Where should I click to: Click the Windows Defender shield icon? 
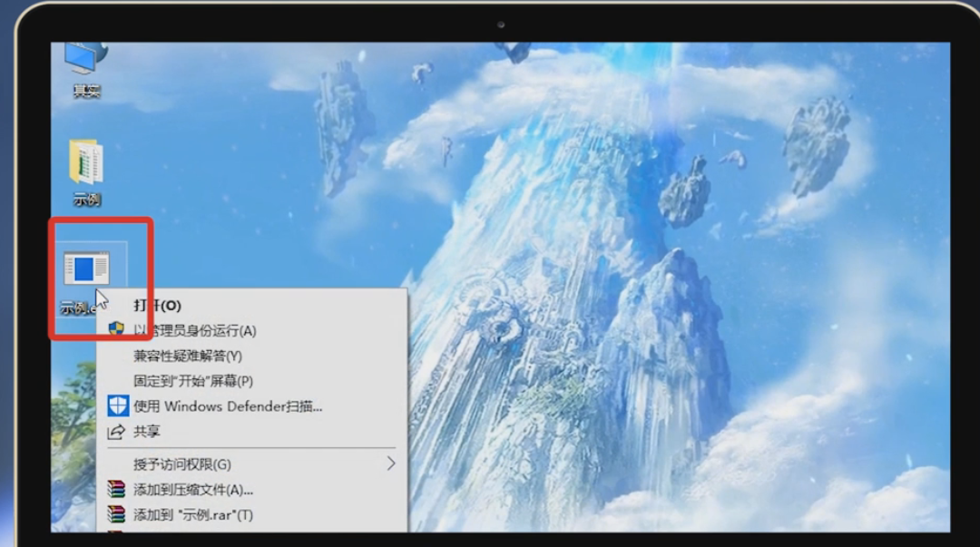117,405
